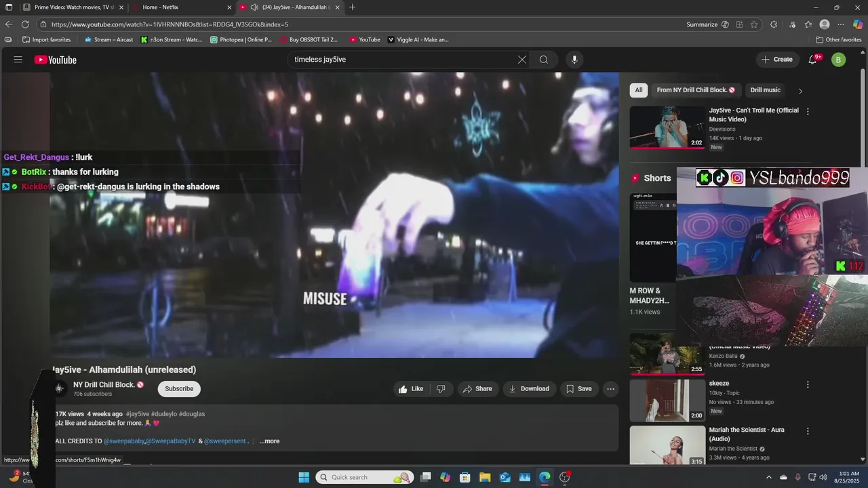Go back in browser history
868x488 pixels.
(x=9, y=24)
